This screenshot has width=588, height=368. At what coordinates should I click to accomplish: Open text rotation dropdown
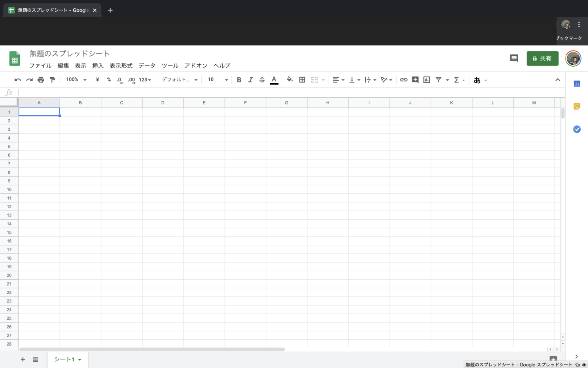coord(387,80)
